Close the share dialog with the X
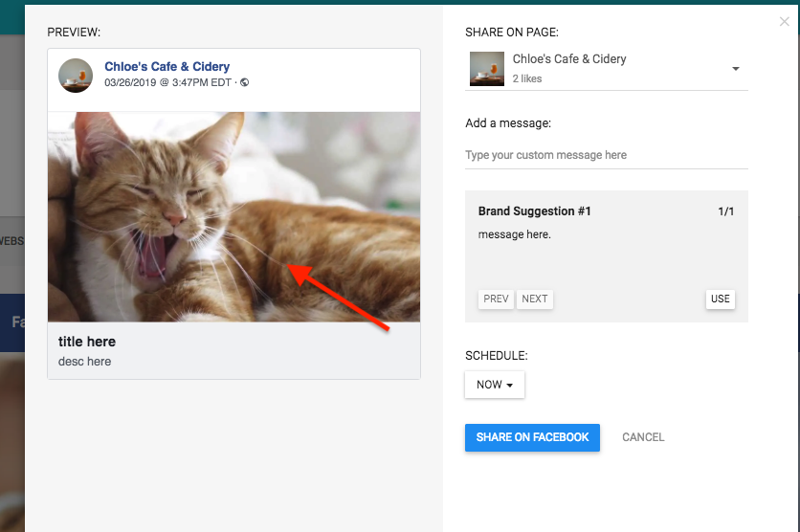The image size is (800, 532). (784, 21)
